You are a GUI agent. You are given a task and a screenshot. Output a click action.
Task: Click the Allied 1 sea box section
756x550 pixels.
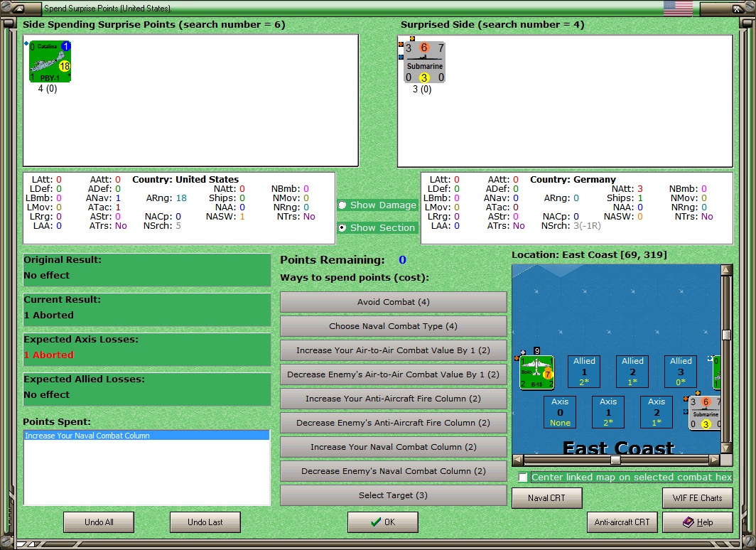tap(584, 371)
